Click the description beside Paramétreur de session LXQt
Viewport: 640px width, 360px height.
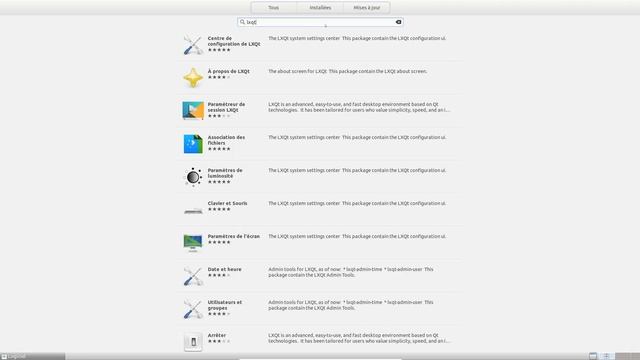point(359,107)
